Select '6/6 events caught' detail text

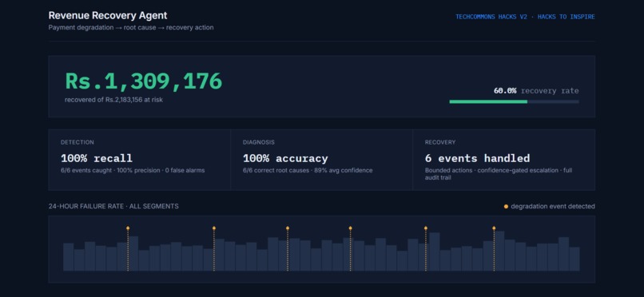(86, 170)
